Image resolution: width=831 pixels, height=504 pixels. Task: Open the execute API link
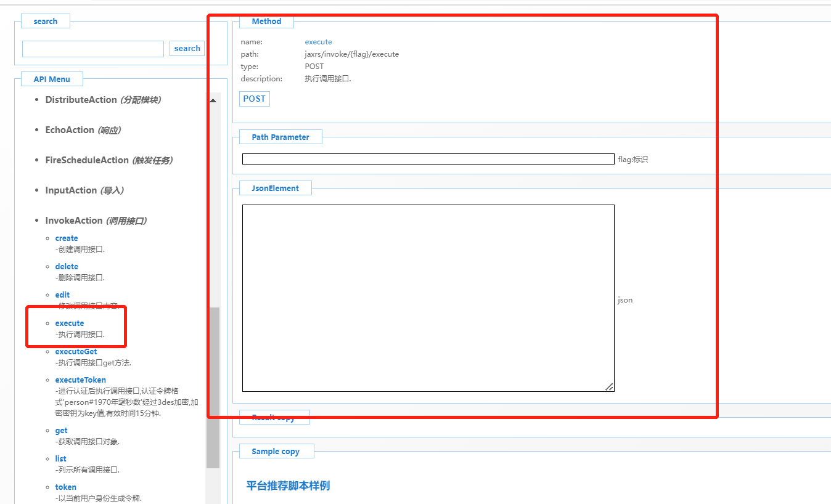tap(70, 323)
